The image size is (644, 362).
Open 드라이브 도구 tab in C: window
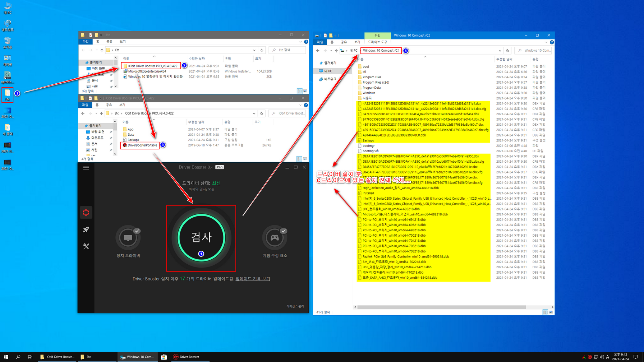pos(377,42)
